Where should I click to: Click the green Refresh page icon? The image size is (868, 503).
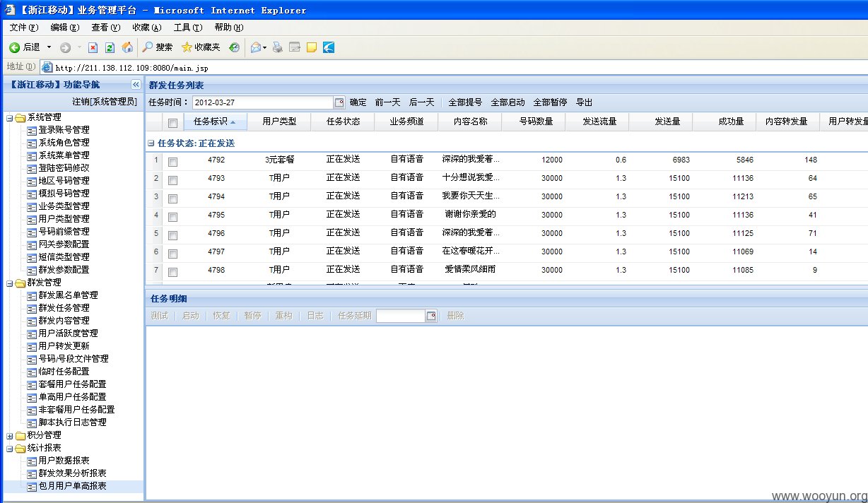click(x=110, y=47)
